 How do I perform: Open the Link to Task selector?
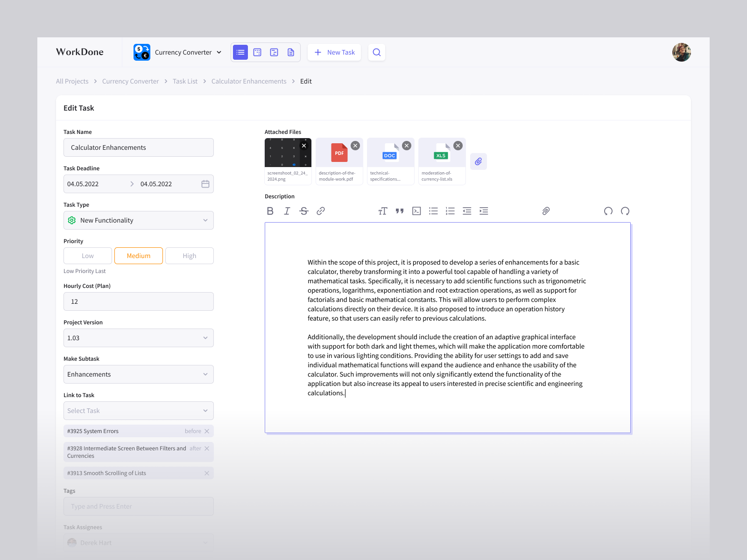[x=138, y=410]
